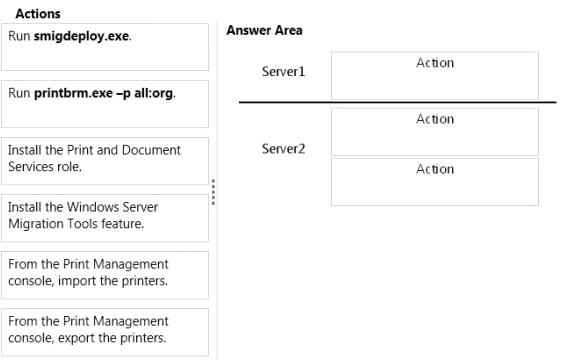Click the bold printbrm.exe text
The height and width of the screenshot is (362, 563).
[73, 93]
